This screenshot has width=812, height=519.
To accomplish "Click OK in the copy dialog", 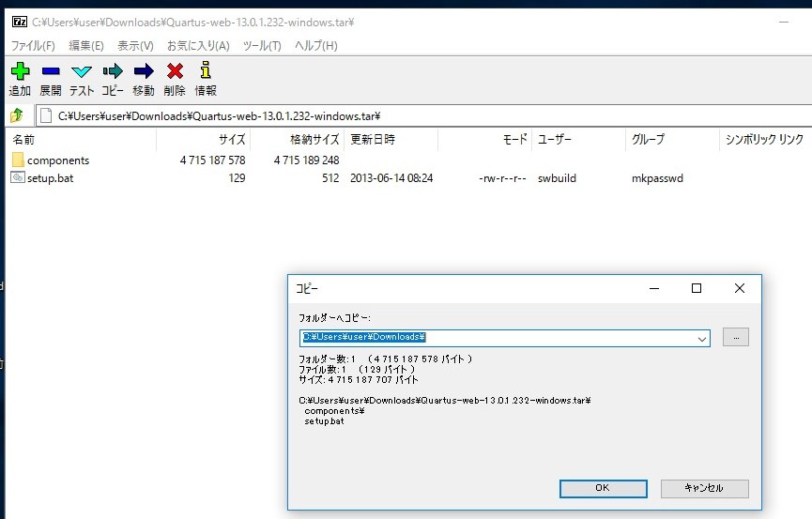I will pos(604,488).
